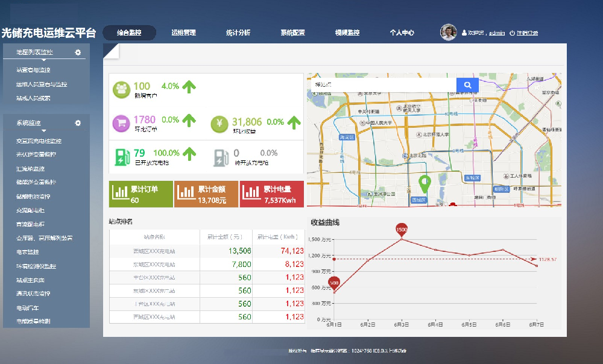603x364 pixels.
Task: Click the gray unopened charging pile icon
Action: 219,157
